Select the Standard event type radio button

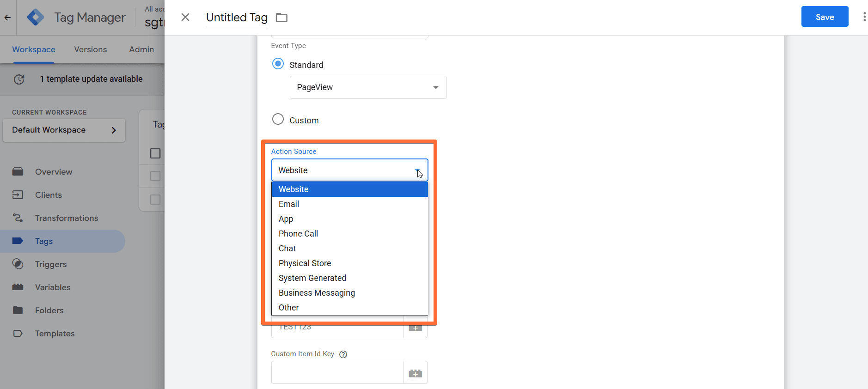(x=278, y=64)
